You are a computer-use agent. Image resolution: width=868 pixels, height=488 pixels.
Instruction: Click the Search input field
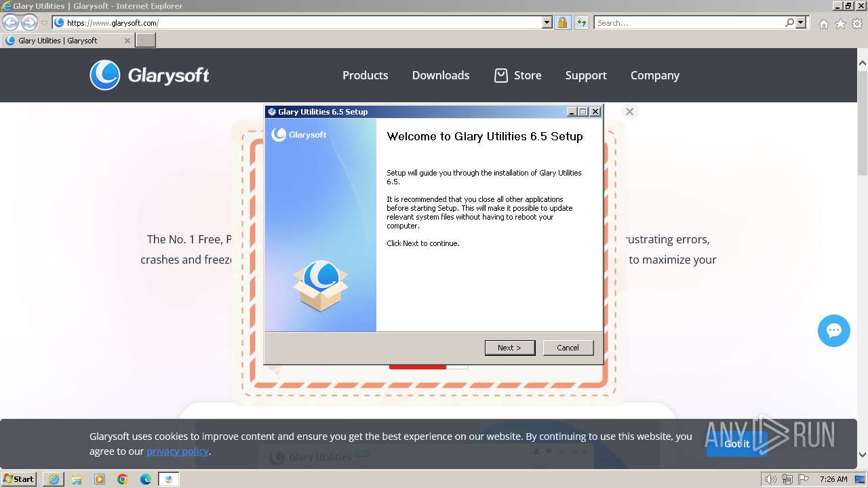pyautogui.click(x=689, y=22)
